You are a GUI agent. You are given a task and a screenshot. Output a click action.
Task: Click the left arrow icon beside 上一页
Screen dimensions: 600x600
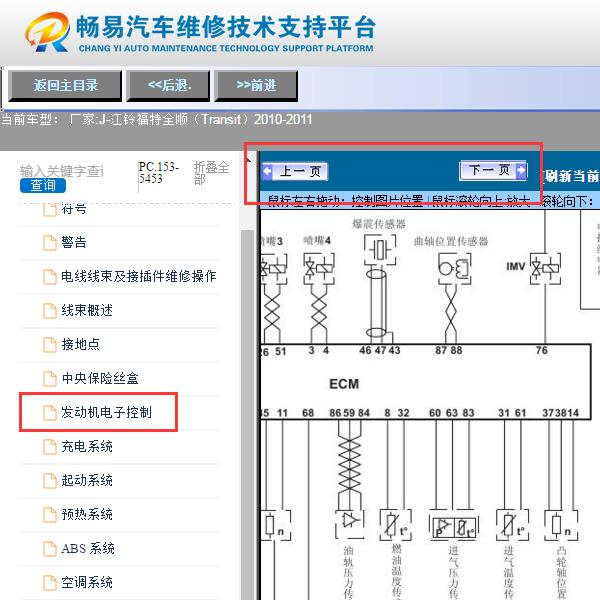pyautogui.click(x=267, y=171)
